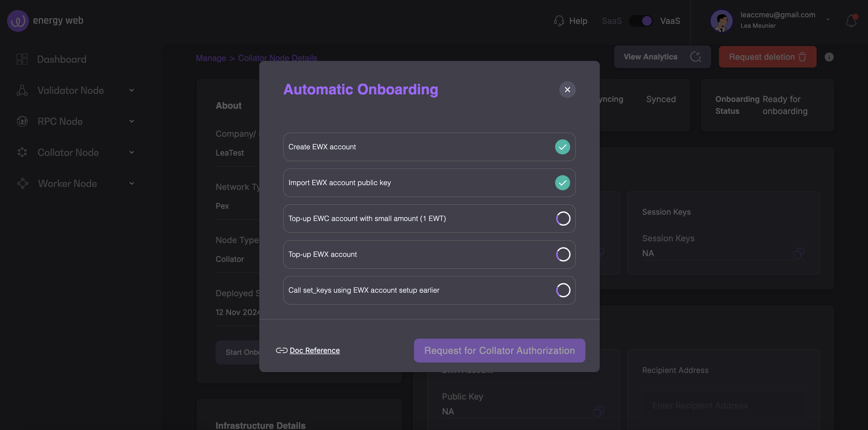868x430 pixels.
Task: Click the 'Ready for onboarding' status text
Action: point(785,105)
